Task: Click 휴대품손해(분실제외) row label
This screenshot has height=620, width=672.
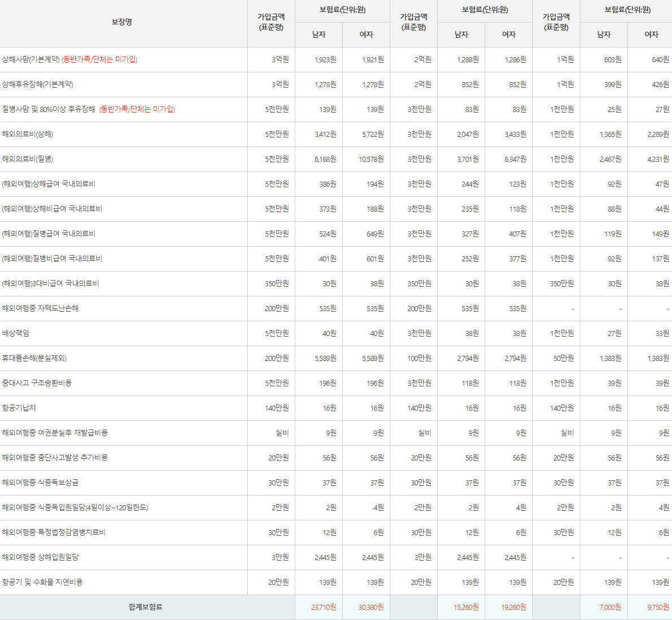Action: tap(35, 358)
